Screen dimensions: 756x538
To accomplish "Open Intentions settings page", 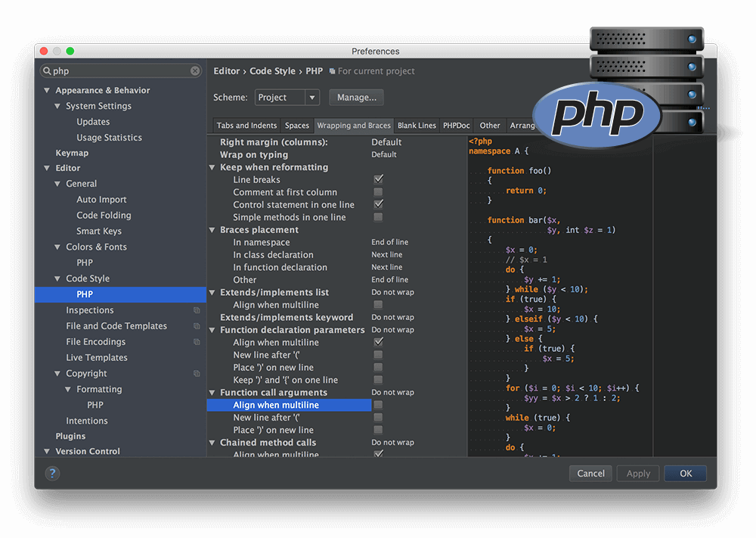I will [87, 421].
